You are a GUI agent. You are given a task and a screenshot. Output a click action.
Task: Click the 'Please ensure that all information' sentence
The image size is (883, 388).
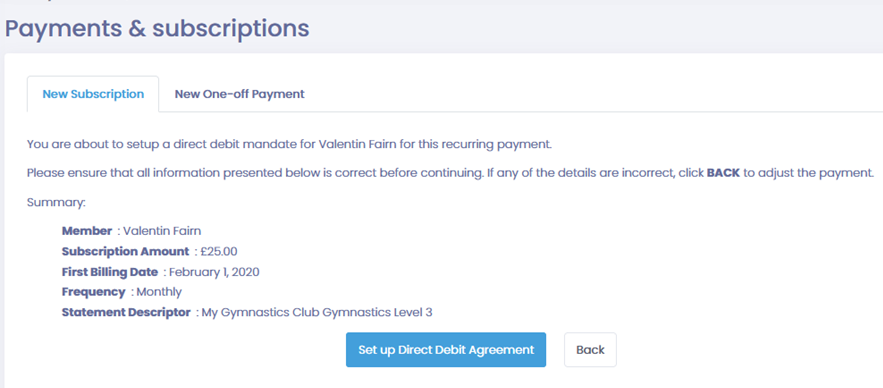tap(450, 173)
